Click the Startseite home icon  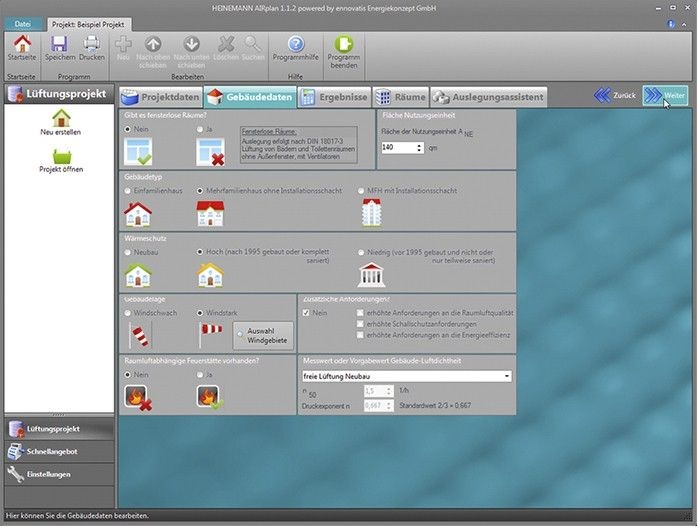[21, 44]
